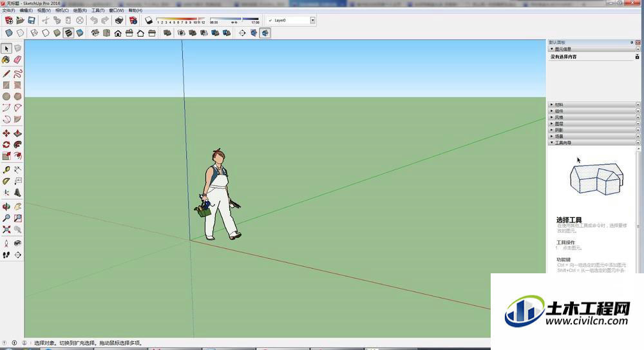Select the Position Camera tool

coord(6,244)
